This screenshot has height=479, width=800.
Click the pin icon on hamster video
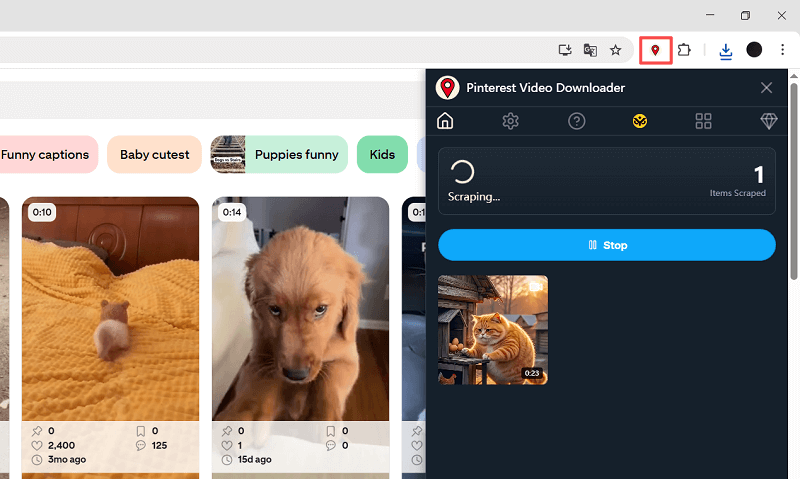pos(37,431)
